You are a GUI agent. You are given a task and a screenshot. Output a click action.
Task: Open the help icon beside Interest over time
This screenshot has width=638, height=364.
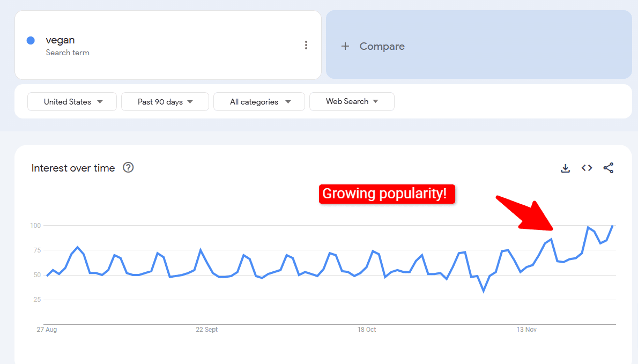[128, 167]
